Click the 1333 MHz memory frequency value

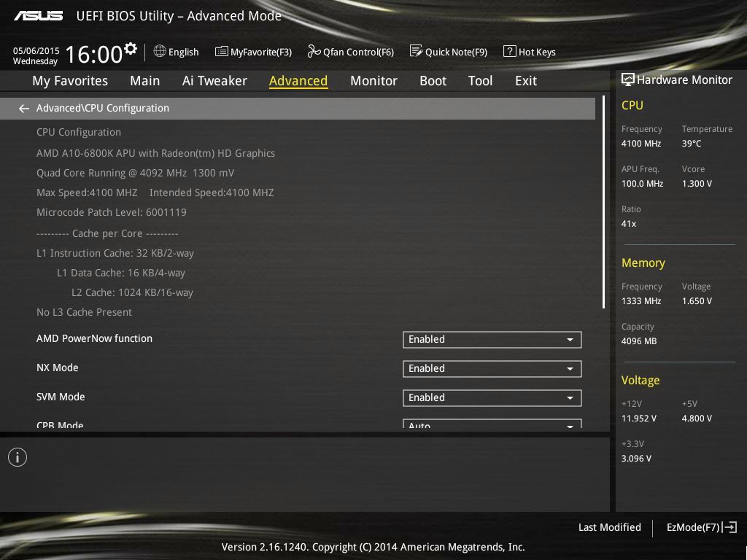click(x=641, y=301)
